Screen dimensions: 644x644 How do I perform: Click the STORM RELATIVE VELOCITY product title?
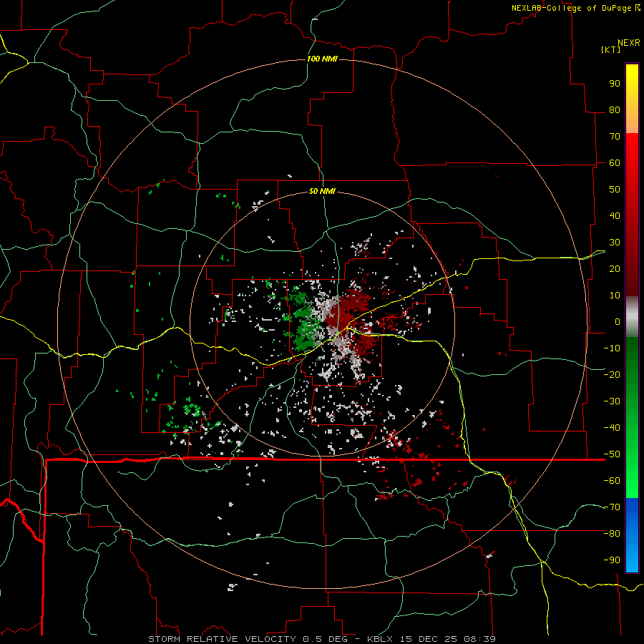pyautogui.click(x=222, y=639)
